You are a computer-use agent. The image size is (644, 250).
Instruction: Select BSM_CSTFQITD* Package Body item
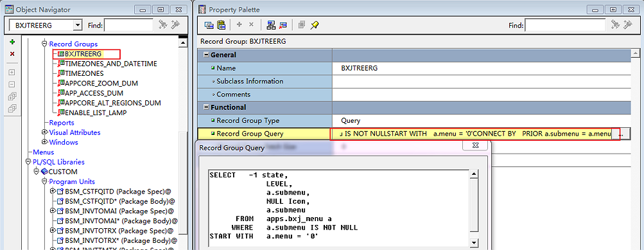tap(120, 202)
